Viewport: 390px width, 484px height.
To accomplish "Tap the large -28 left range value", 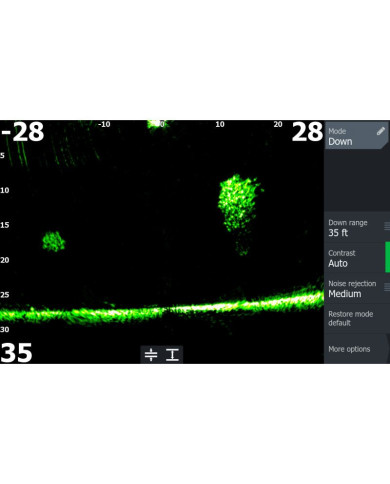I will coord(22,132).
